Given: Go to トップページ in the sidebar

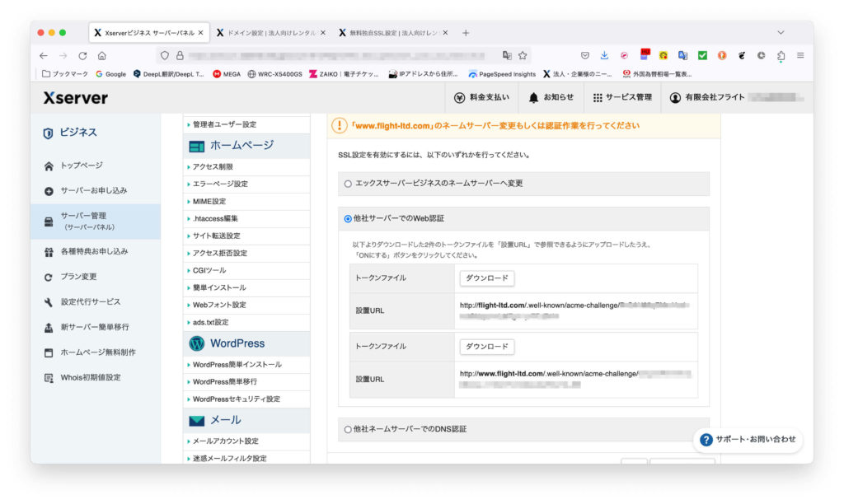Looking at the screenshot, I should [81, 166].
